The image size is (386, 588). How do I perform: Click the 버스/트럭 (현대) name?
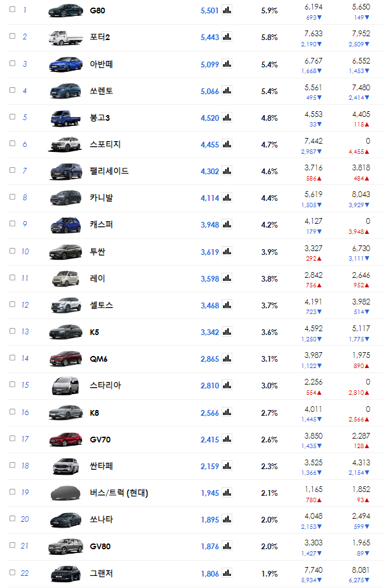[119, 493]
